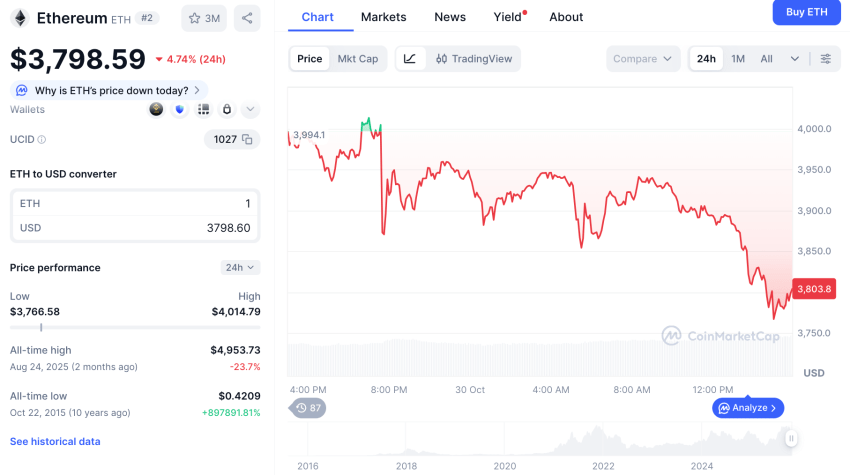Open the Compare dropdown
This screenshot has width=850, height=475.
click(x=642, y=59)
